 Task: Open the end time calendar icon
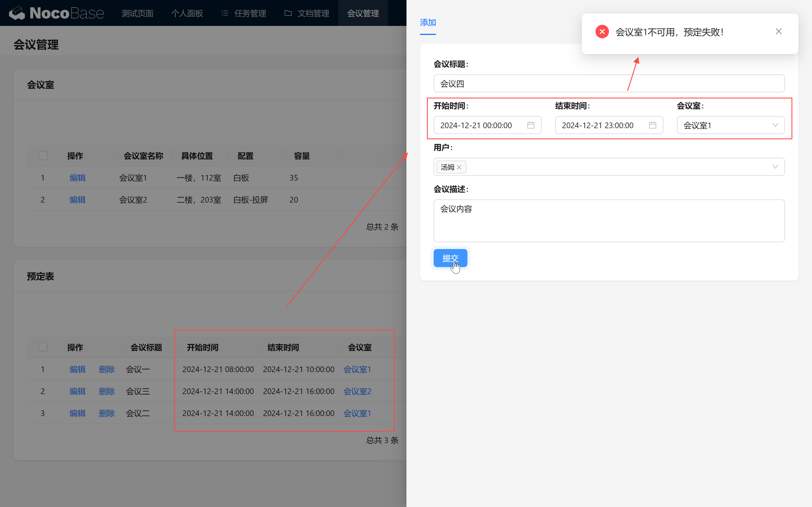pyautogui.click(x=652, y=125)
